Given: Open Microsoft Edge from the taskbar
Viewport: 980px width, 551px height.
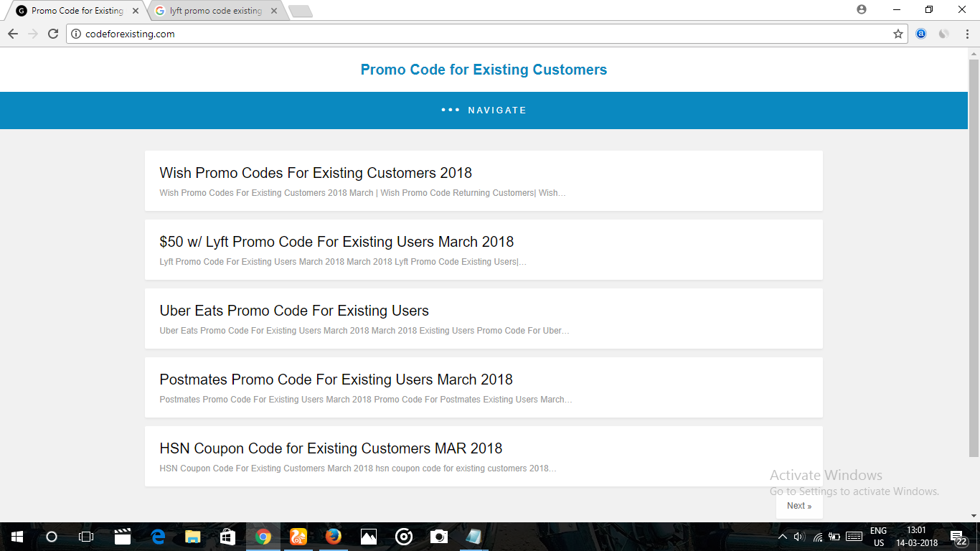Looking at the screenshot, I should pos(158,537).
